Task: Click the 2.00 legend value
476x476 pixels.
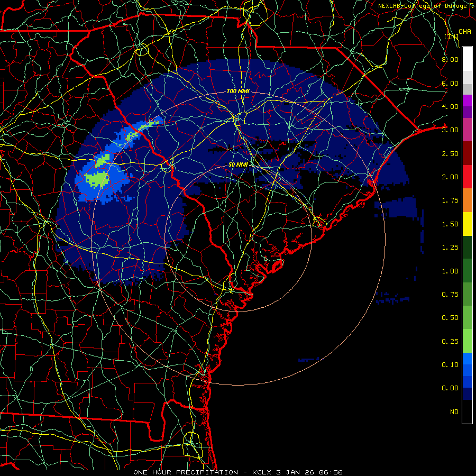Action: (x=450, y=177)
